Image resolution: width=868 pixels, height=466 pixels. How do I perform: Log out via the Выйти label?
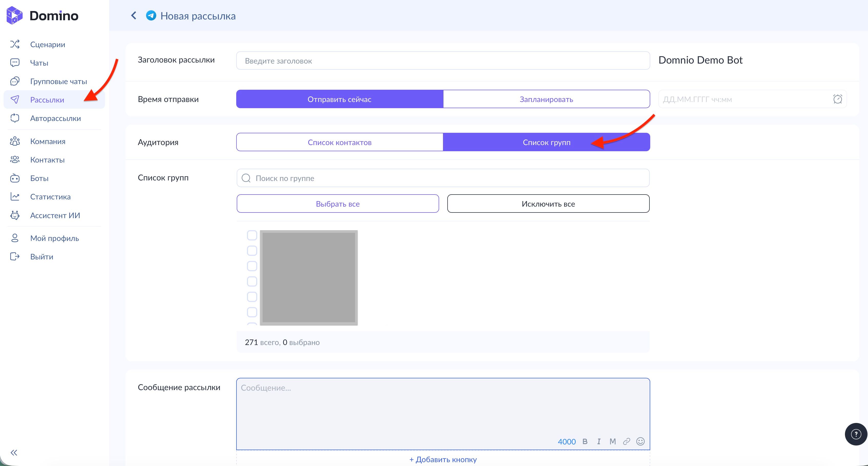pyautogui.click(x=42, y=257)
